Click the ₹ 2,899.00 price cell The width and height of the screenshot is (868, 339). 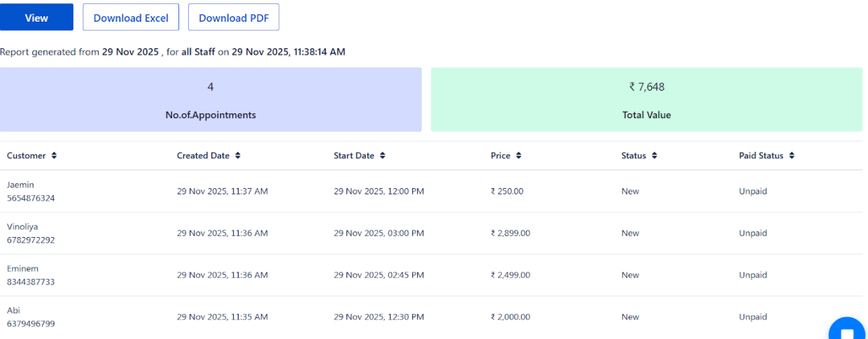tap(510, 233)
